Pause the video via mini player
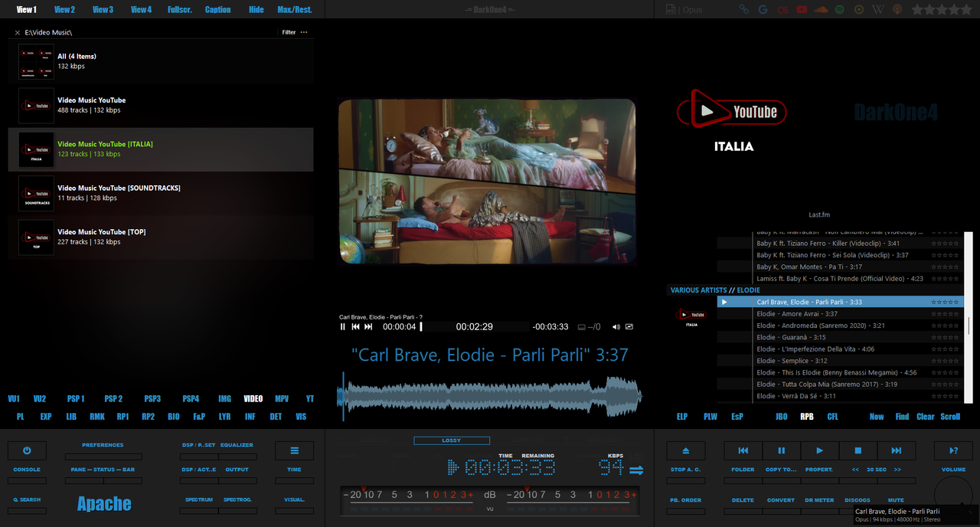980x527 pixels. 343,326
